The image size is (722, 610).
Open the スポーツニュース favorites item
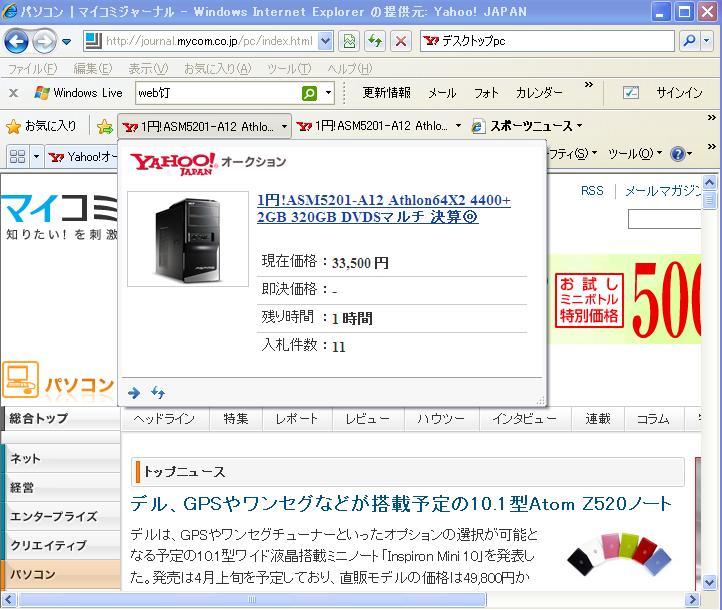click(x=527, y=126)
